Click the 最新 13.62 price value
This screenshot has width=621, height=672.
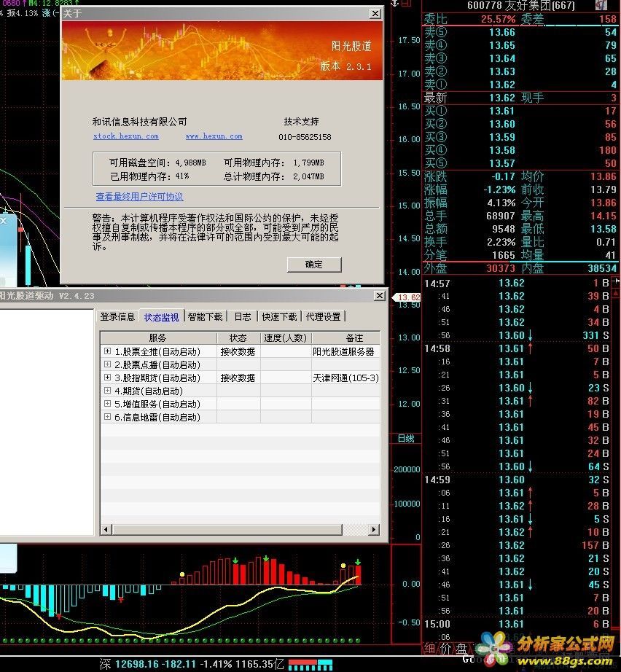(x=502, y=98)
